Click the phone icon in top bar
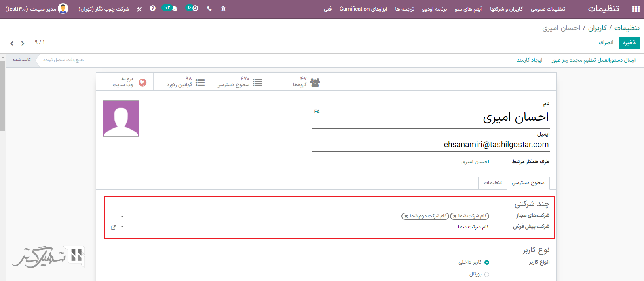 [209, 9]
